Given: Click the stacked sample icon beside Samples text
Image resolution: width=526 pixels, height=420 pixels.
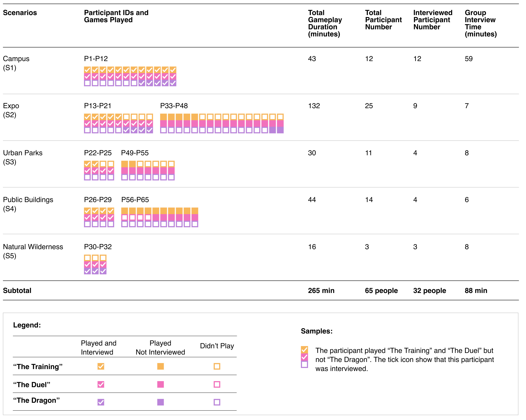Looking at the screenshot, I should click(x=304, y=357).
